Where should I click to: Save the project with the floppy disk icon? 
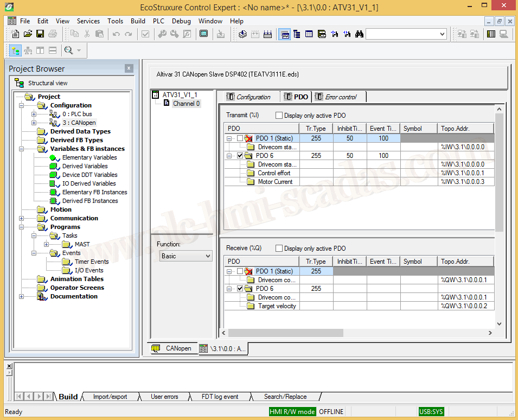(x=40, y=34)
